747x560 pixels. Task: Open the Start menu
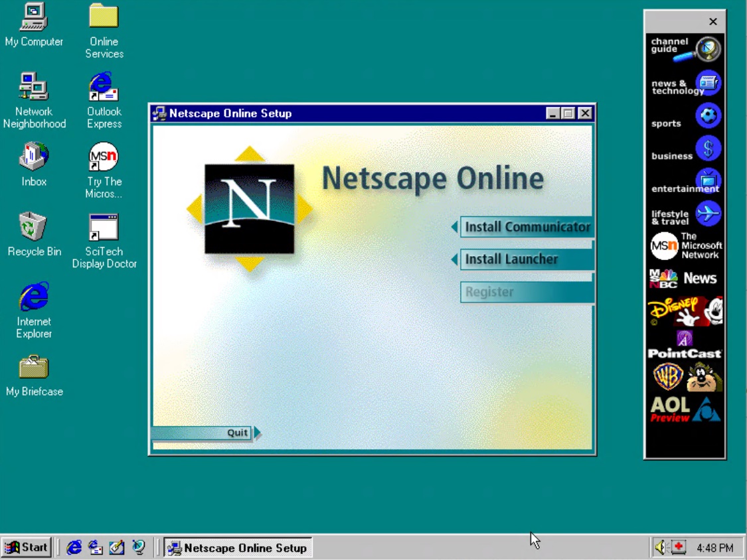[x=27, y=547]
